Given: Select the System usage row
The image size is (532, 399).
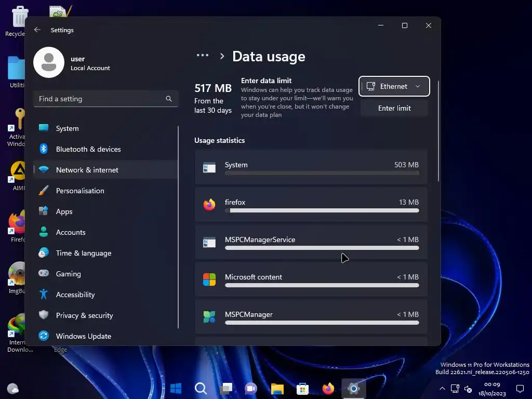Looking at the screenshot, I should 311,167.
